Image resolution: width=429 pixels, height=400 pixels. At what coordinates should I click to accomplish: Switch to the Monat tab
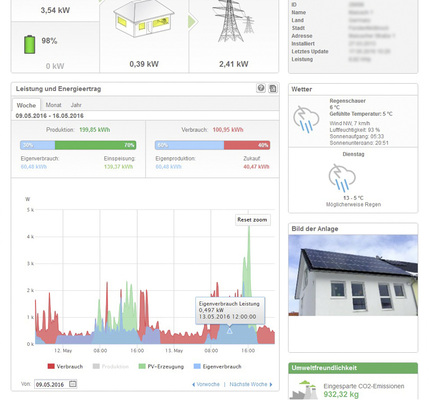click(x=53, y=105)
